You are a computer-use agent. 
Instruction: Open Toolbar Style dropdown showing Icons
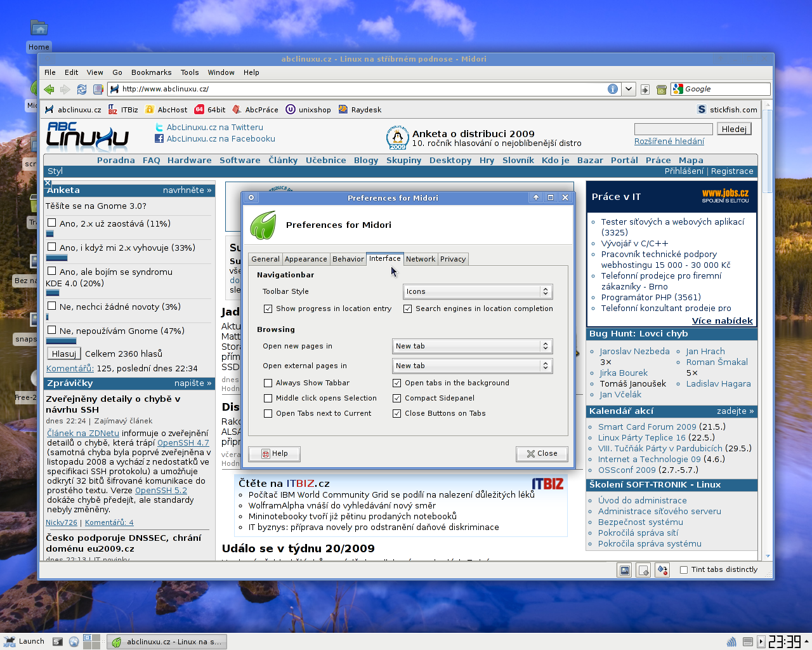(478, 291)
